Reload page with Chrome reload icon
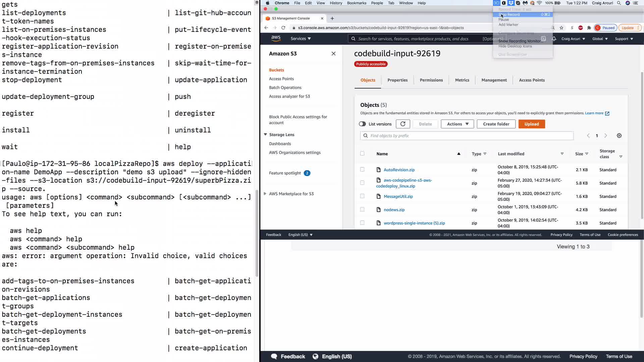Image resolution: width=644 pixels, height=362 pixels. tap(283, 28)
